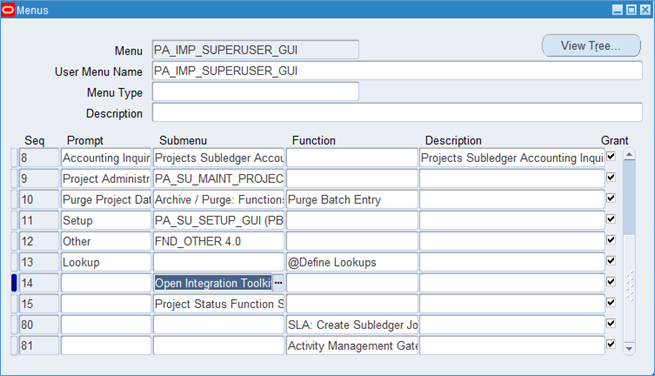Select the record indicator bar for row 14
The width and height of the screenshot is (655, 376).
pyautogui.click(x=14, y=283)
